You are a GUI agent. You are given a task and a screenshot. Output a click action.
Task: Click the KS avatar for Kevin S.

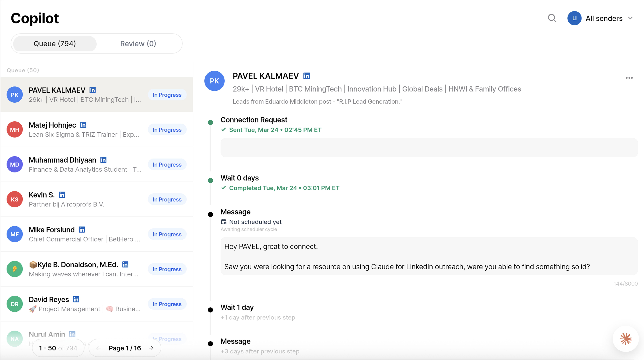[15, 199]
